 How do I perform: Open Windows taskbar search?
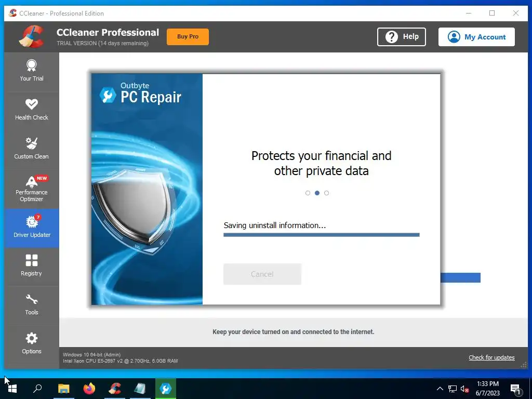37,389
